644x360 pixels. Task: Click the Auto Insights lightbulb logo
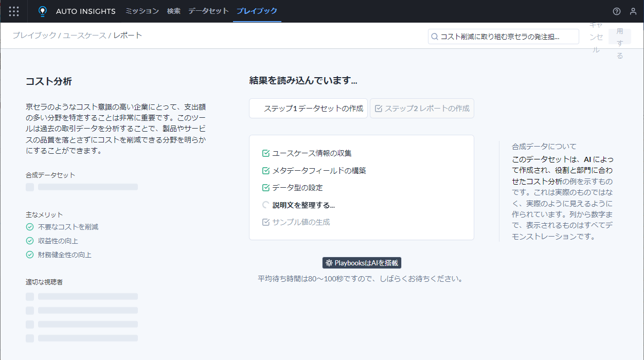click(x=43, y=11)
